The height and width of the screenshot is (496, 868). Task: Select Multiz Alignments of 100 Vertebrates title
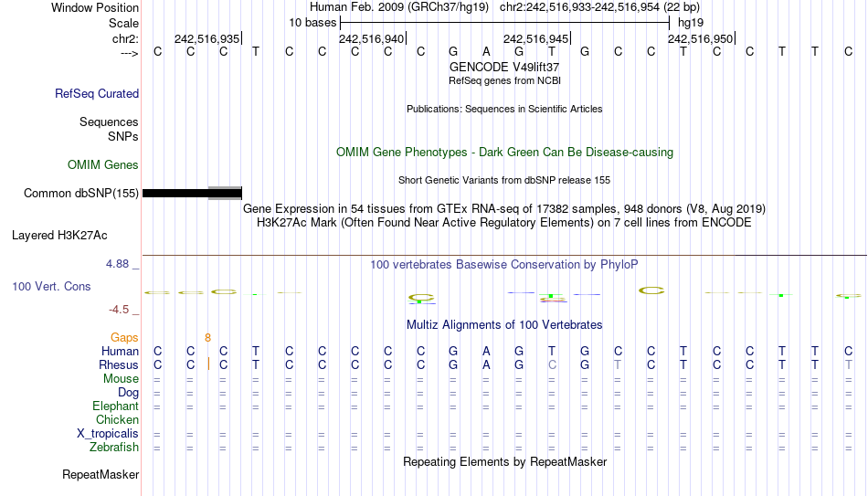504,325
